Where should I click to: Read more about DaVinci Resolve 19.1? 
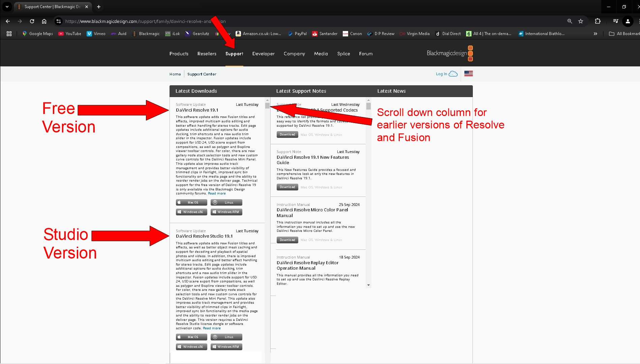pos(217,193)
